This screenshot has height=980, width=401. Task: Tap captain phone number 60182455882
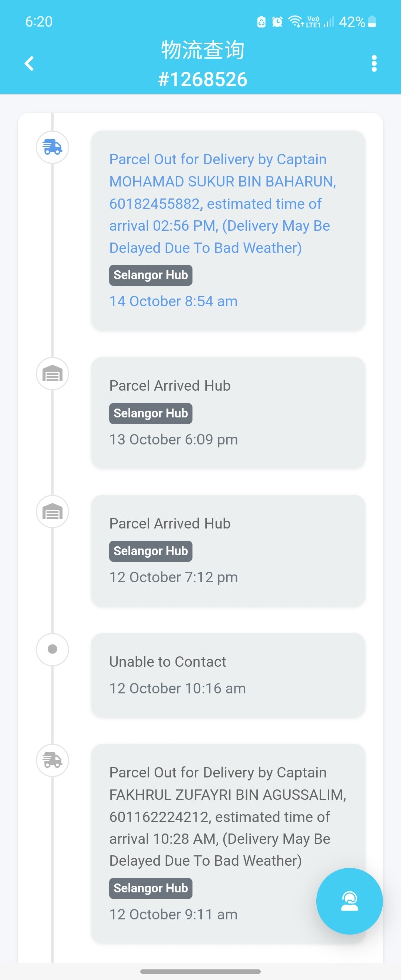(154, 204)
